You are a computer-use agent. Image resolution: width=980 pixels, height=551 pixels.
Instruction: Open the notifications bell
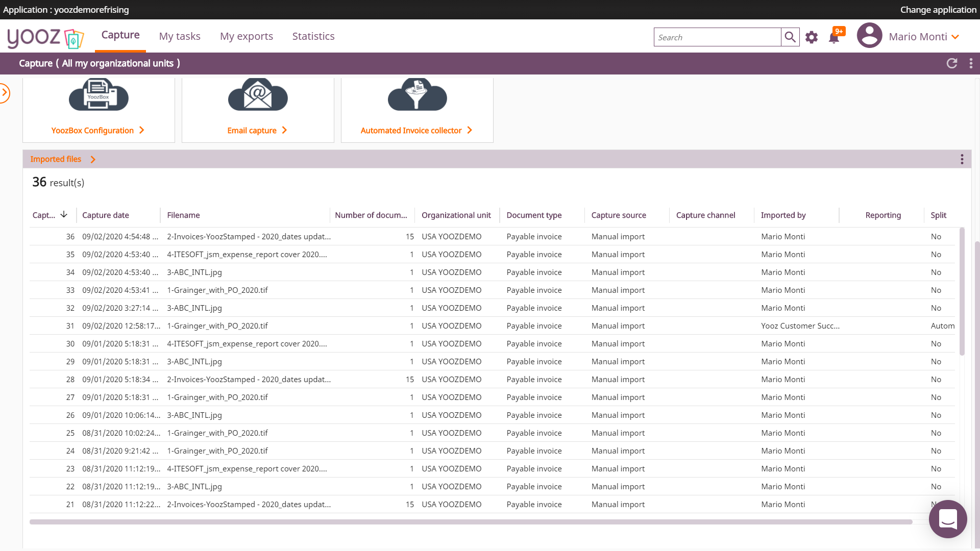pos(834,37)
